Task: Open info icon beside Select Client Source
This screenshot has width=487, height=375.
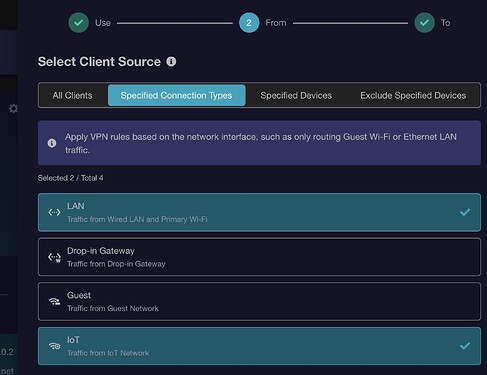Action: pyautogui.click(x=171, y=62)
